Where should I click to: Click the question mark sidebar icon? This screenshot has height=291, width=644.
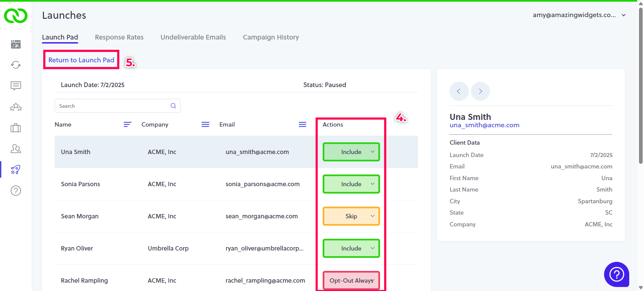tap(16, 191)
